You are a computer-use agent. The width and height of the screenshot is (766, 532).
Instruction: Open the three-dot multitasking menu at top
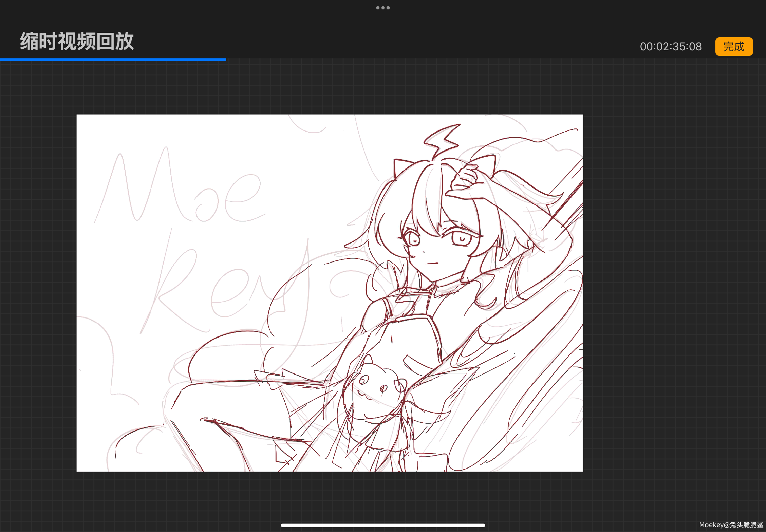(x=383, y=8)
